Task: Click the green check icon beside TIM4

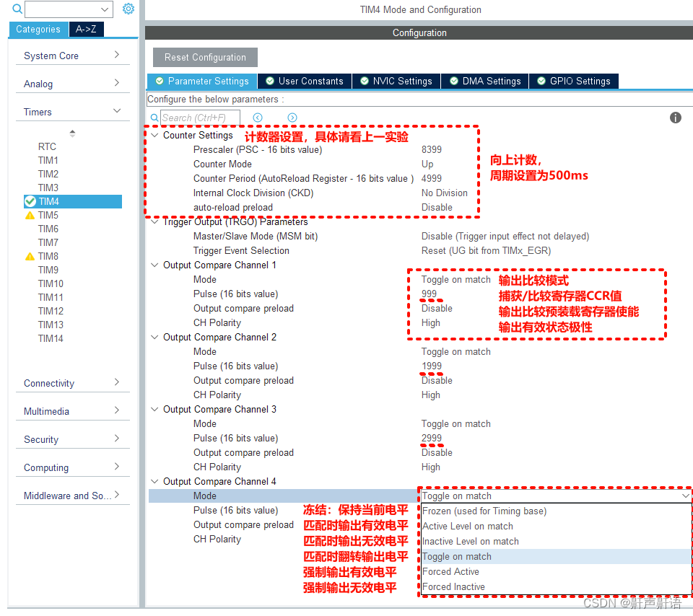Action: [30, 201]
